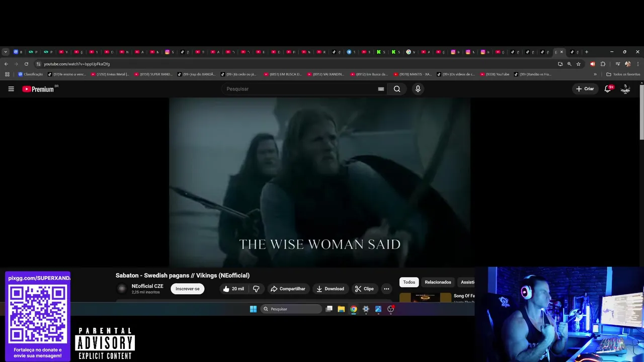Open the (9338) YouTube bookmark
This screenshot has width=644, height=362.
coord(495,74)
